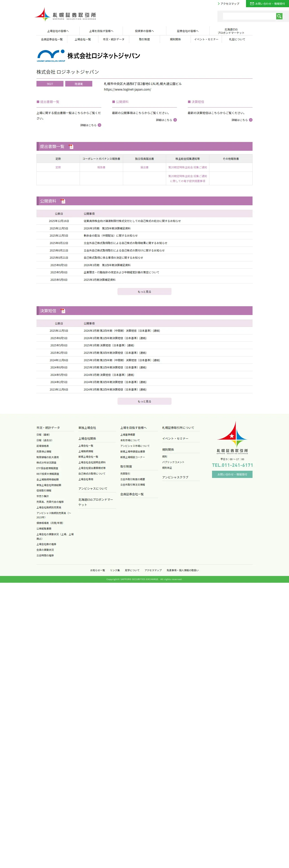Click arrow icon under 提出書類一覧 summary
Screen dimensions: 289x868
99,125
